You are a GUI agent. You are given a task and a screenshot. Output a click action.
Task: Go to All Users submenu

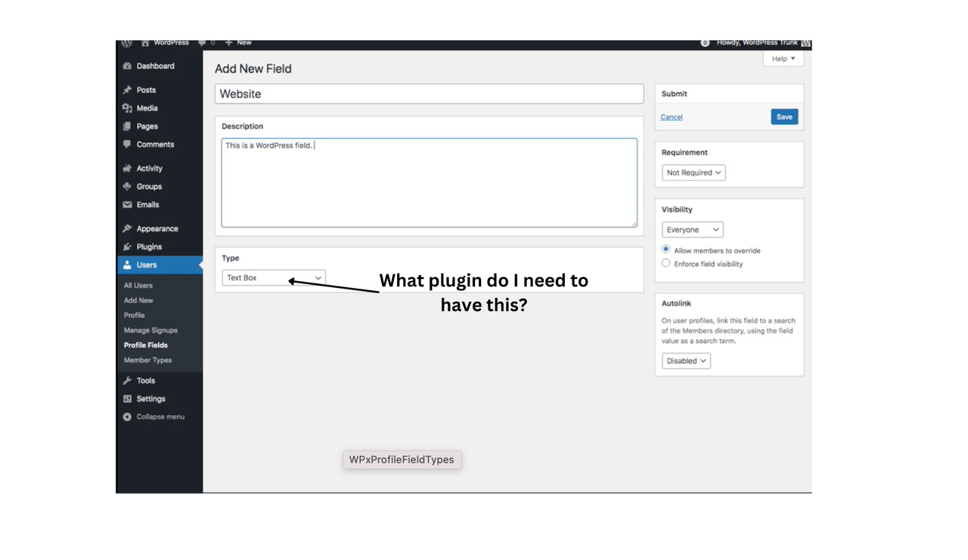138,286
